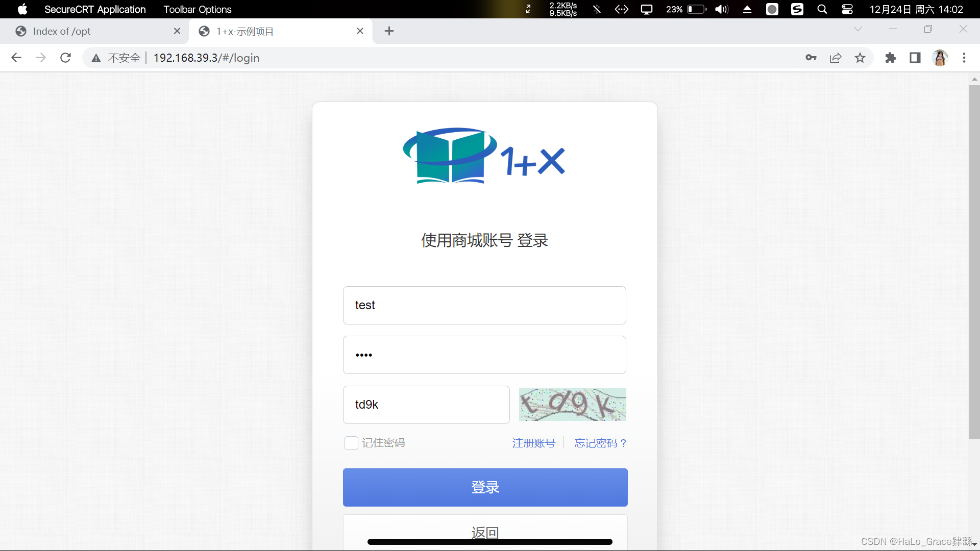
Task: Open the browser extensions puzzle icon
Action: [890, 58]
